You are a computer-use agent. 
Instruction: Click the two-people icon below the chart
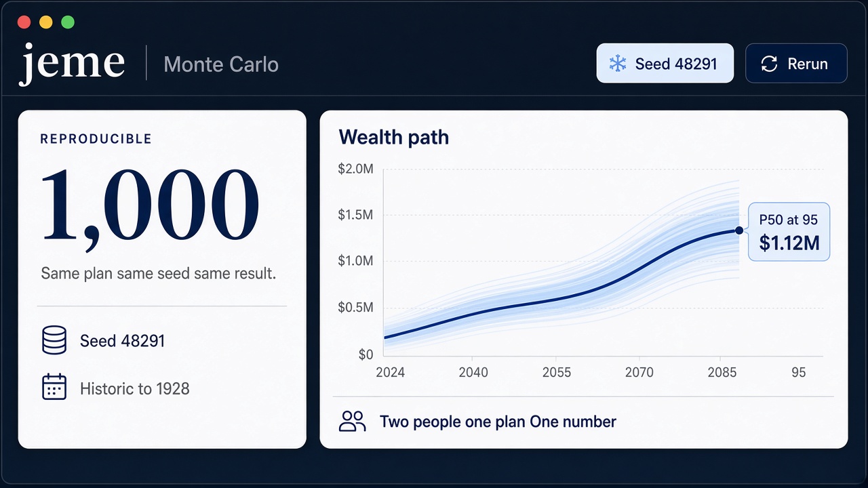(352, 422)
